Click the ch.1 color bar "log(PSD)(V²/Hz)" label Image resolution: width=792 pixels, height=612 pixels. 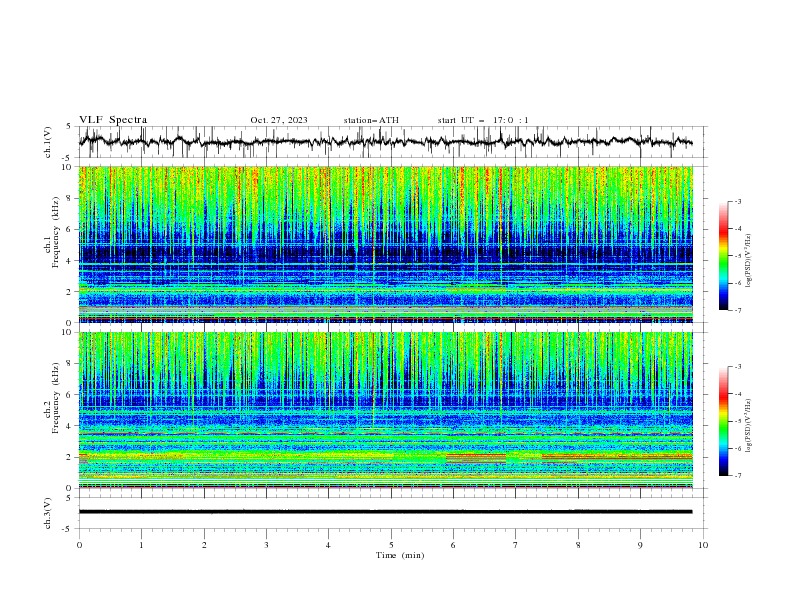748,261
